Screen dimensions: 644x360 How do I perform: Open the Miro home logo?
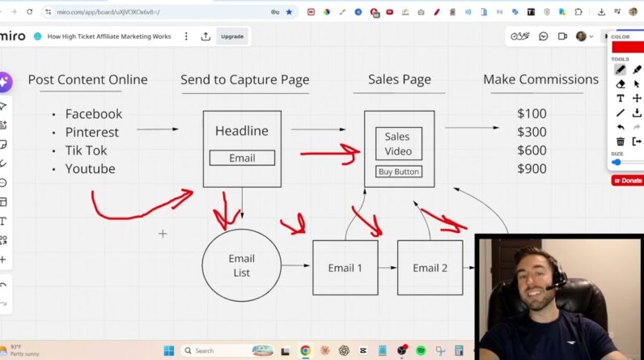pyautogui.click(x=12, y=36)
